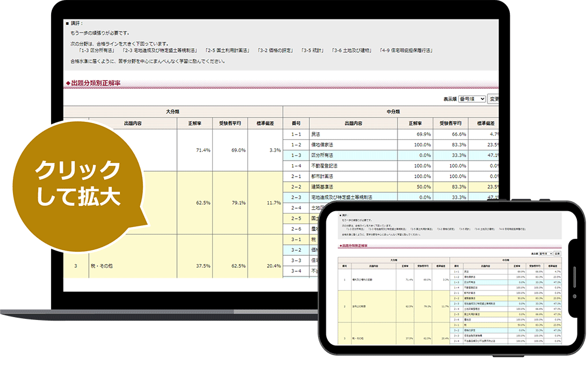This screenshot has height=370, width=588.
Task: Click もう一歩の頑張りが必要です text on laptop
Action: coord(100,33)
